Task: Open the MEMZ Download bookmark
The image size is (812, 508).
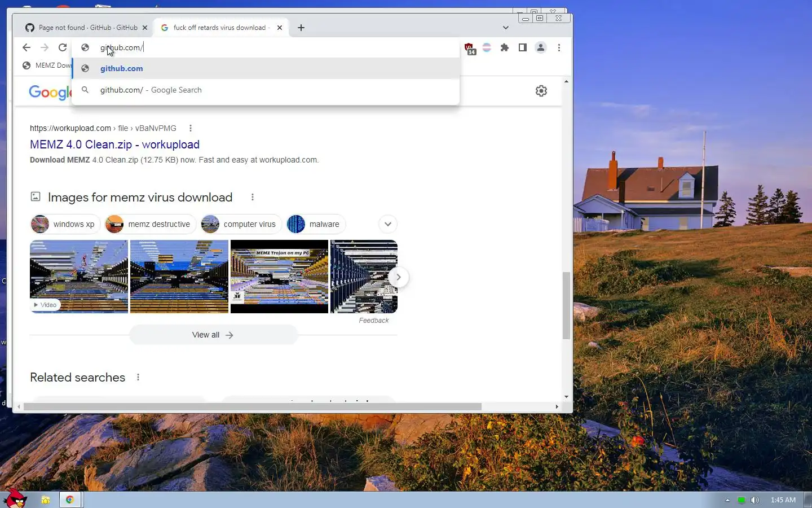Action: point(47,65)
